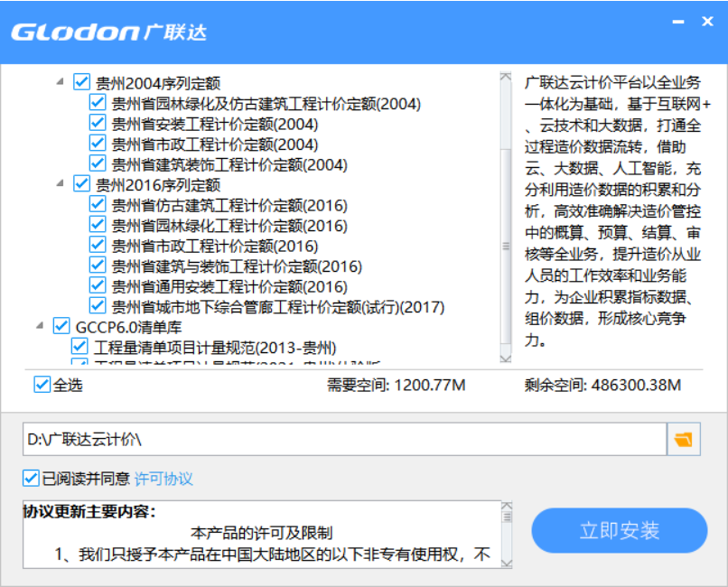Uncheck 贵州2016序列定额 checkbox
Image resolution: width=728 pixels, height=587 pixels.
81,183
